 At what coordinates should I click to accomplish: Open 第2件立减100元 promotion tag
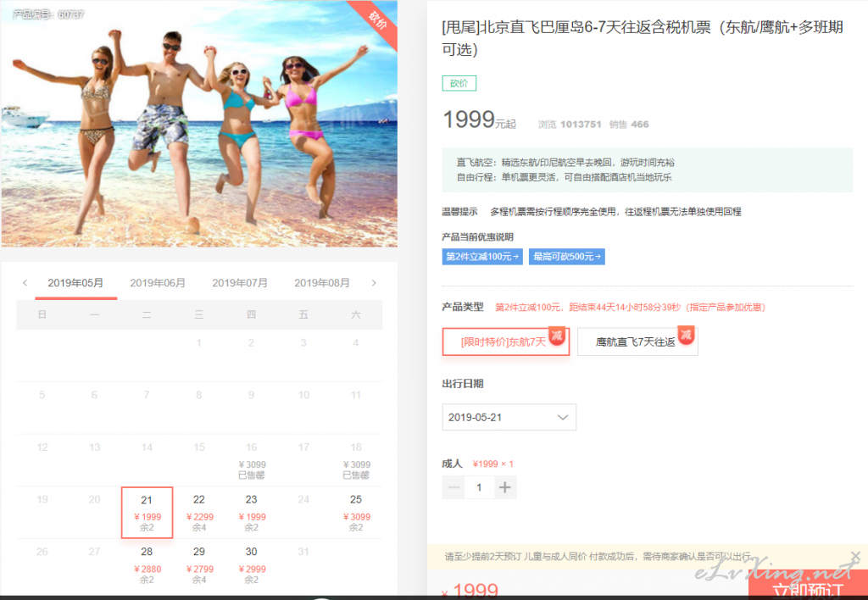482,256
